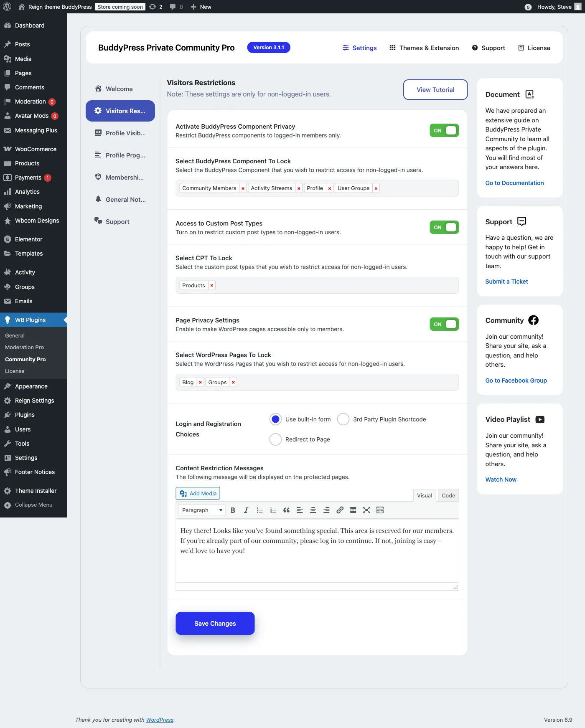Image resolution: width=585 pixels, height=728 pixels.
Task: Open the Themes & Extension tab
Action: pyautogui.click(x=424, y=48)
